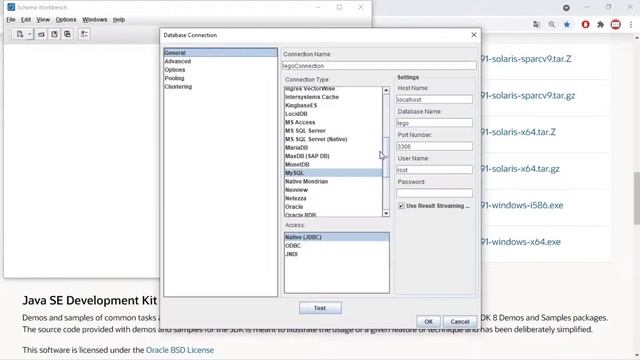The image size is (640, 360).
Task: Open the solaris-x64.tar.gz download link in browser
Action: click(x=520, y=169)
